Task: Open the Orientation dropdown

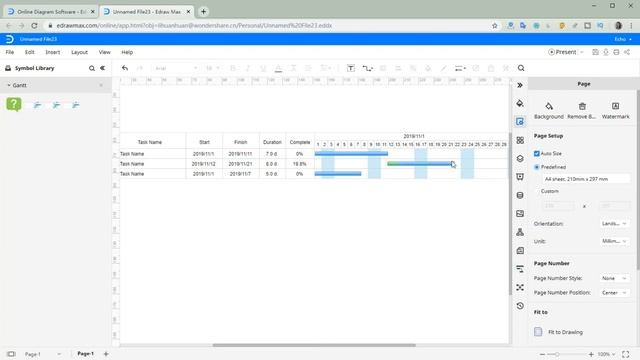Action: point(614,224)
